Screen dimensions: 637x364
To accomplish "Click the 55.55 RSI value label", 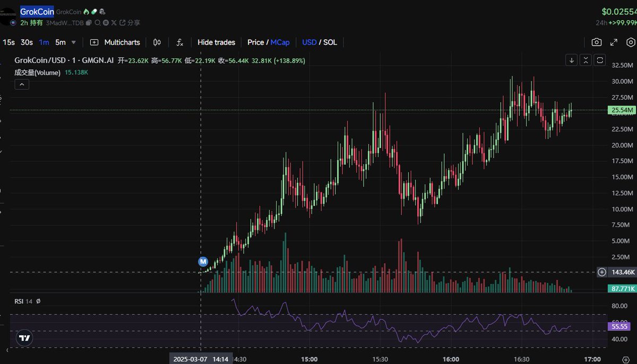I will click(x=620, y=326).
